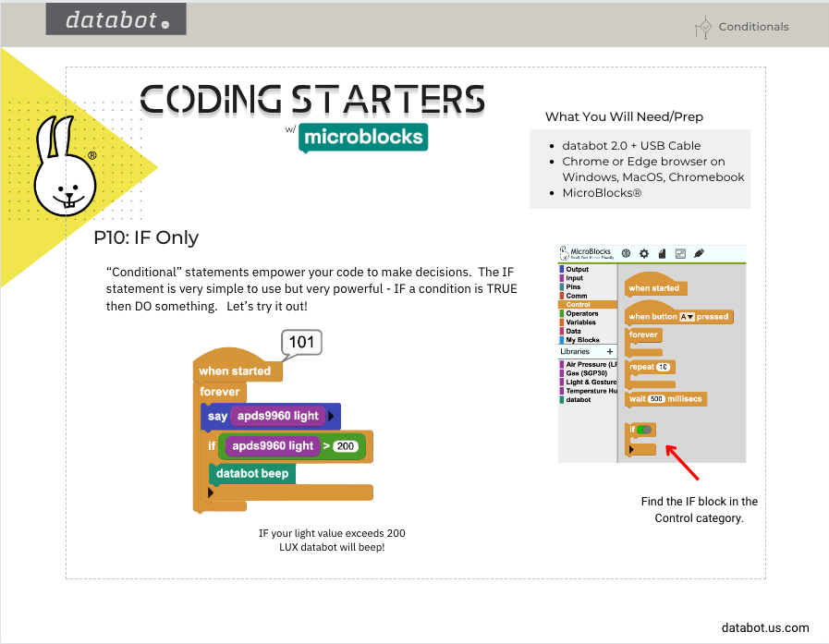Image resolution: width=829 pixels, height=644 pixels.
Task: Click the CODING STARTERS title
Action: point(312,100)
